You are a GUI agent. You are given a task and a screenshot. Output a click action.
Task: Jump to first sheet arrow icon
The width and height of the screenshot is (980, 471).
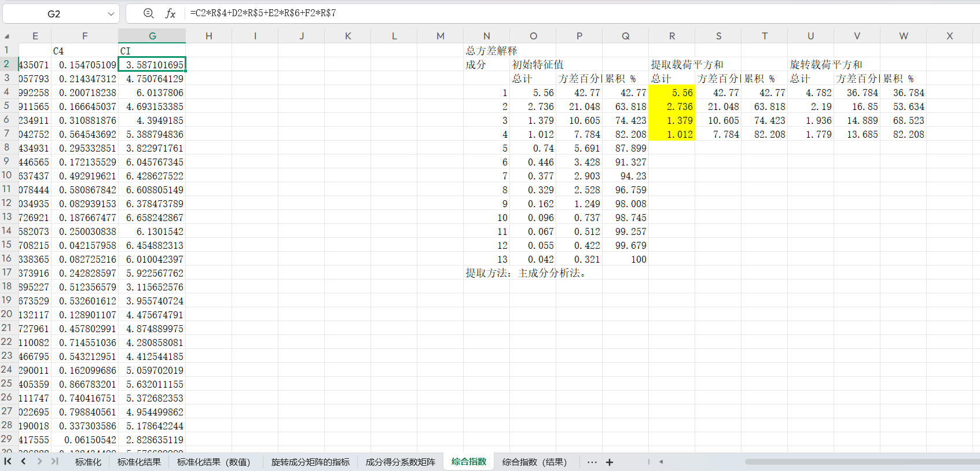8,461
